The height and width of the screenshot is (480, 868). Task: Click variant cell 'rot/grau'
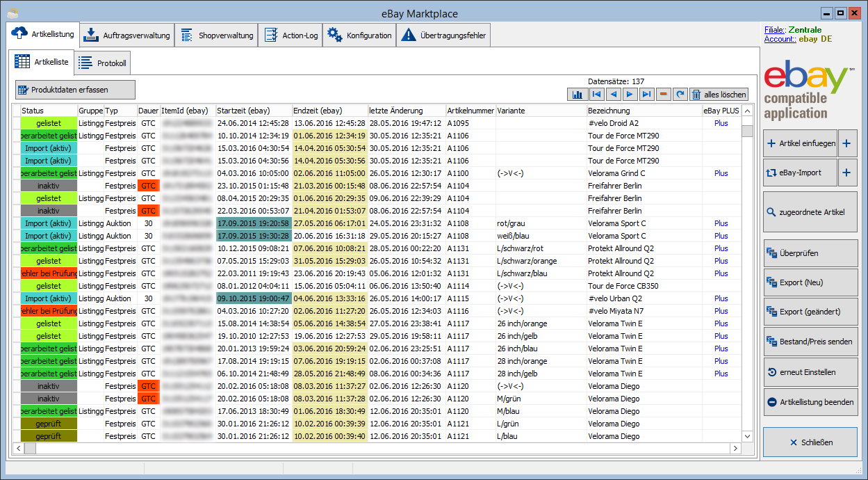(x=541, y=223)
